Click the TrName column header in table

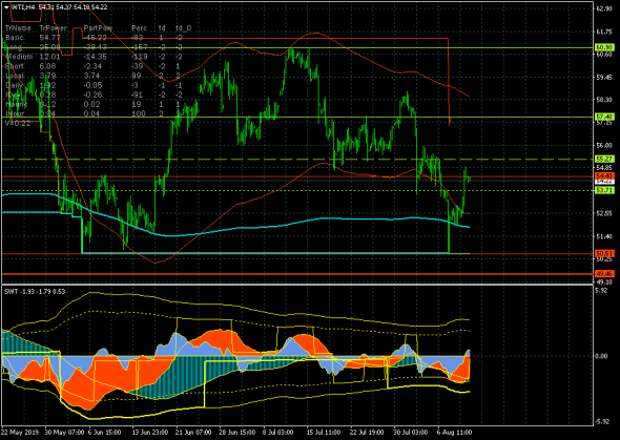pos(17,30)
